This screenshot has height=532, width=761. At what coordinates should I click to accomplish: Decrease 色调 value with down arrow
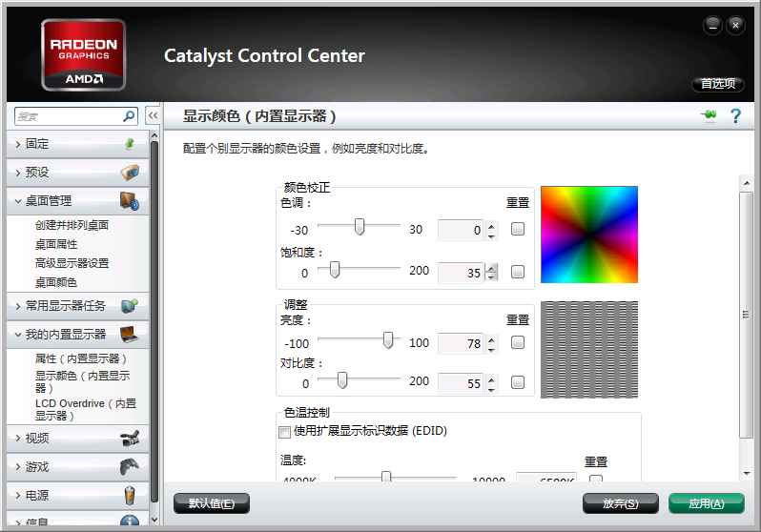[492, 235]
